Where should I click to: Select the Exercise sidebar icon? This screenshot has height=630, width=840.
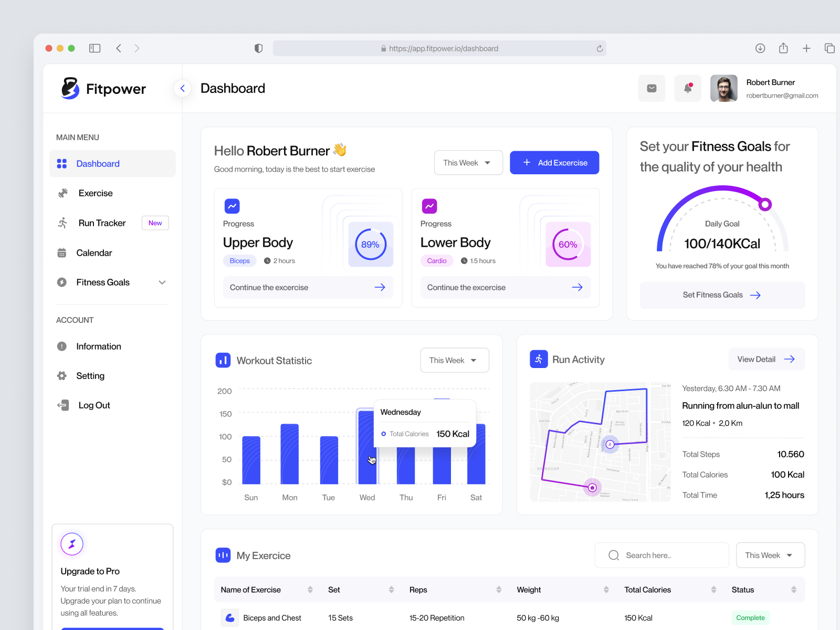pyautogui.click(x=62, y=193)
